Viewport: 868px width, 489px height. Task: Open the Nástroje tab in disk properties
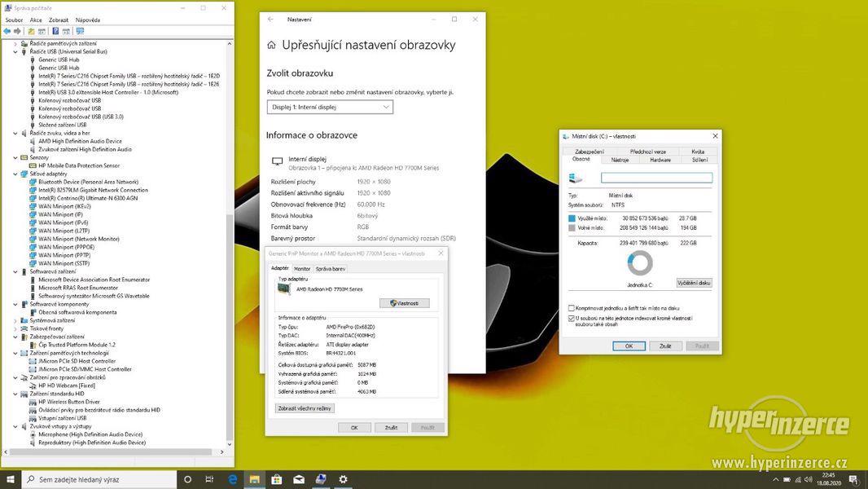[x=620, y=160]
